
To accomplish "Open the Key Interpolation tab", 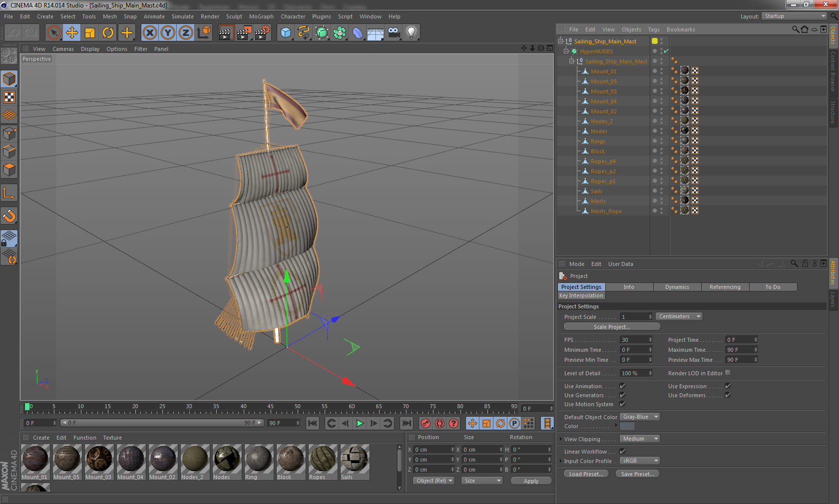I will [x=581, y=295].
